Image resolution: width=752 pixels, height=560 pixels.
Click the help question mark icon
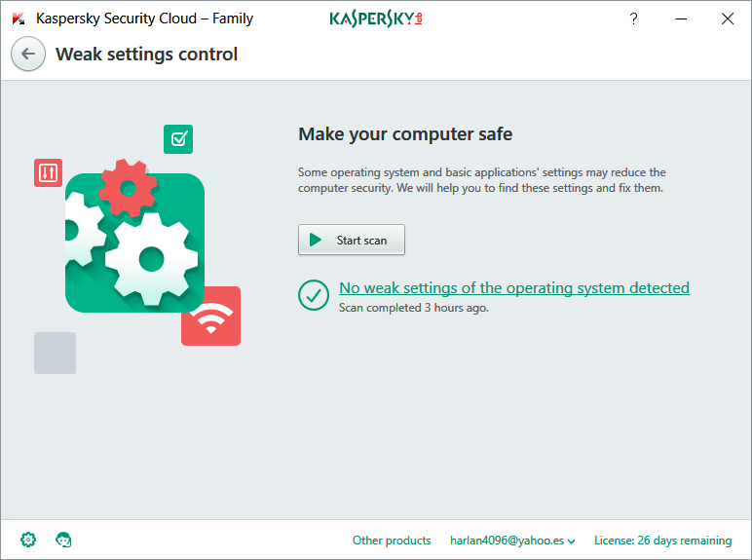633,19
